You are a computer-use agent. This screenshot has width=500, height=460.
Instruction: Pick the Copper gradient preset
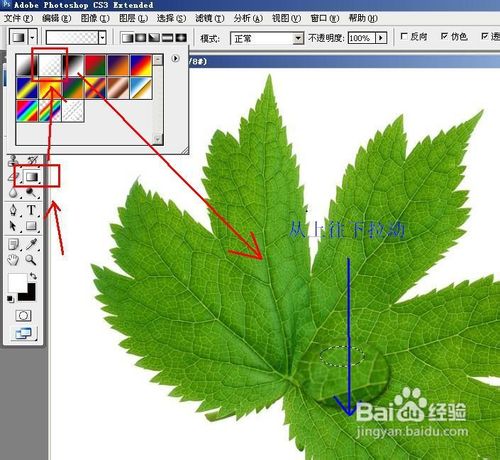118,88
